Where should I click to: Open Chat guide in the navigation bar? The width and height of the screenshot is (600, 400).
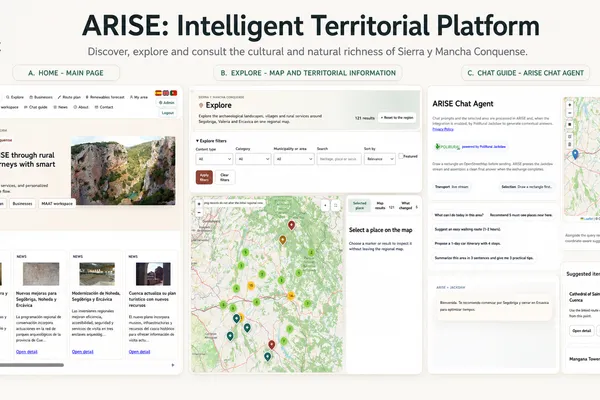click(36, 107)
